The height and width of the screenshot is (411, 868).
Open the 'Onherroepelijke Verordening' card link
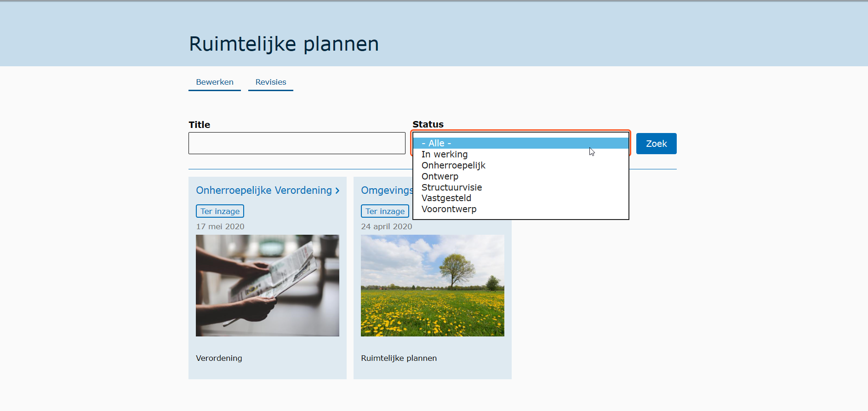click(x=263, y=190)
